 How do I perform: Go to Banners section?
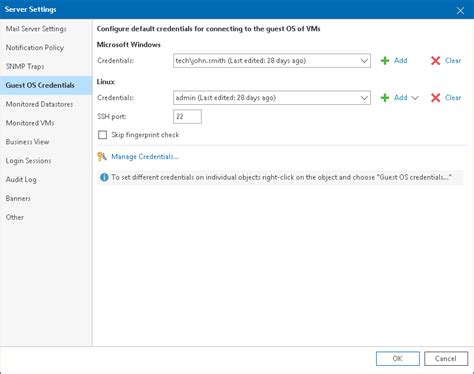[46, 198]
